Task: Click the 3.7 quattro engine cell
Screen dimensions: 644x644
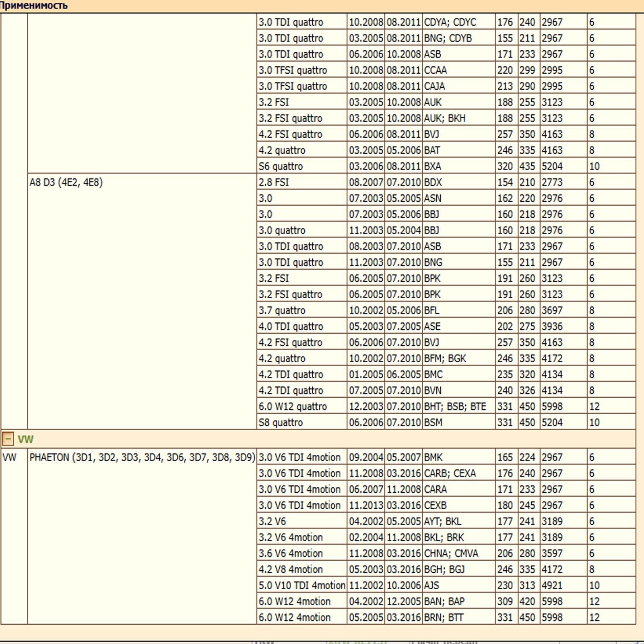Action: tap(302, 310)
